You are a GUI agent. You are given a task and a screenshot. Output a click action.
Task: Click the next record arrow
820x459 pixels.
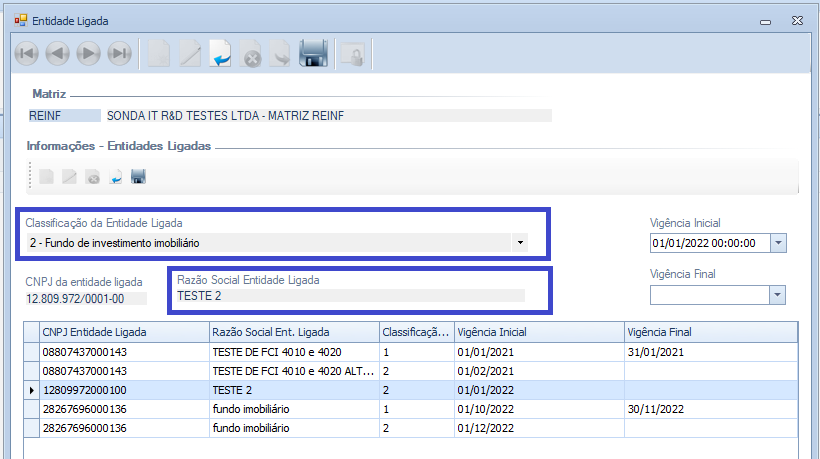pyautogui.click(x=88, y=54)
